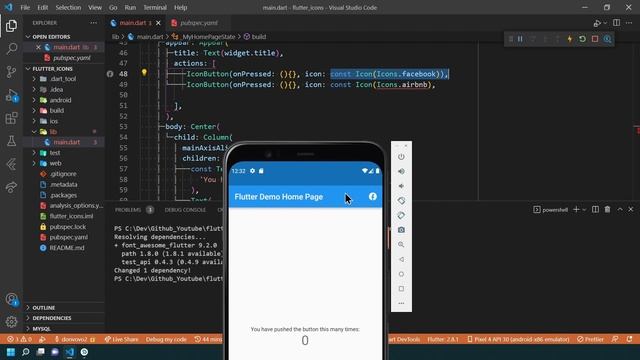
Task: Take emulator screenshot with camera icon
Action: (401, 230)
